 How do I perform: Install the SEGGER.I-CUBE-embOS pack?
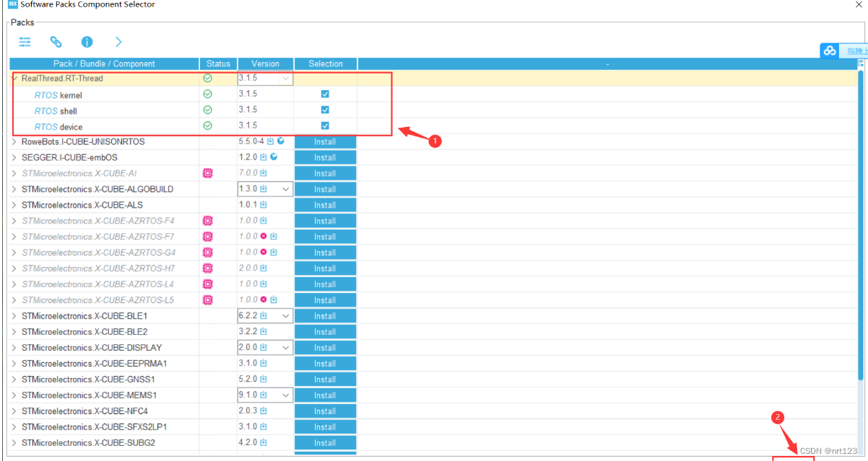coord(325,157)
